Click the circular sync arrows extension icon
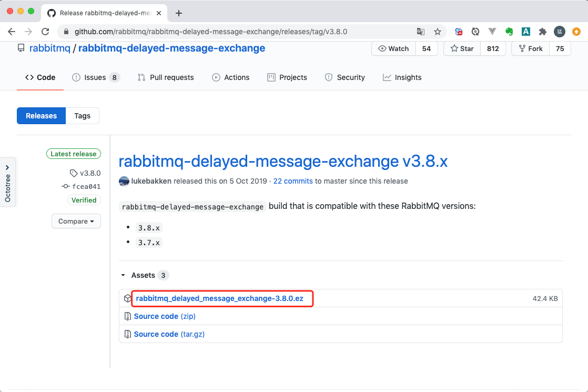This screenshot has height=392, width=588. pos(475,32)
